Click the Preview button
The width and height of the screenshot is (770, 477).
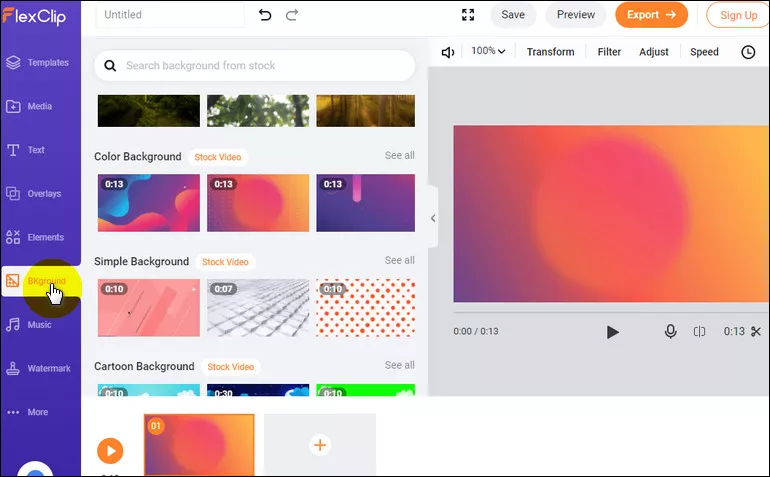click(576, 15)
